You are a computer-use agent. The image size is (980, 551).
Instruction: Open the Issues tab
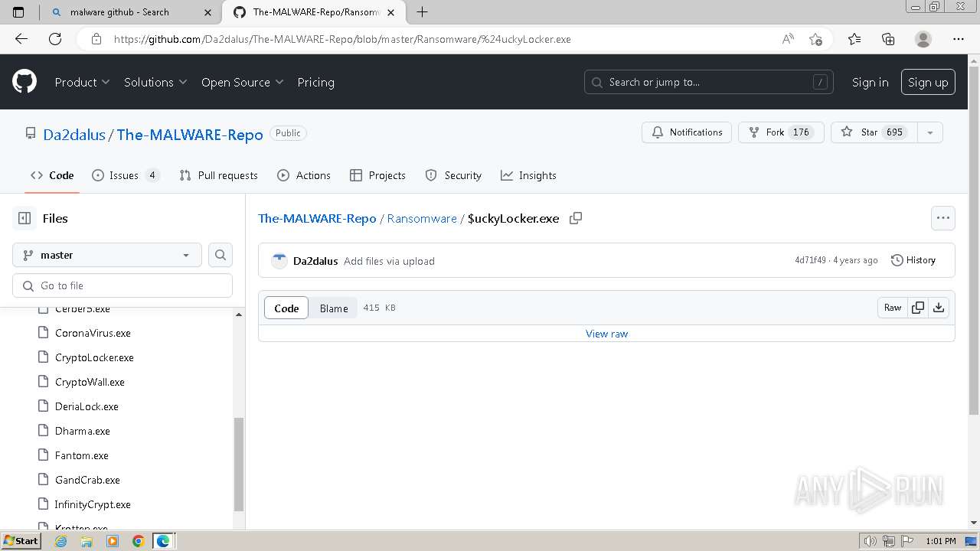click(x=126, y=175)
